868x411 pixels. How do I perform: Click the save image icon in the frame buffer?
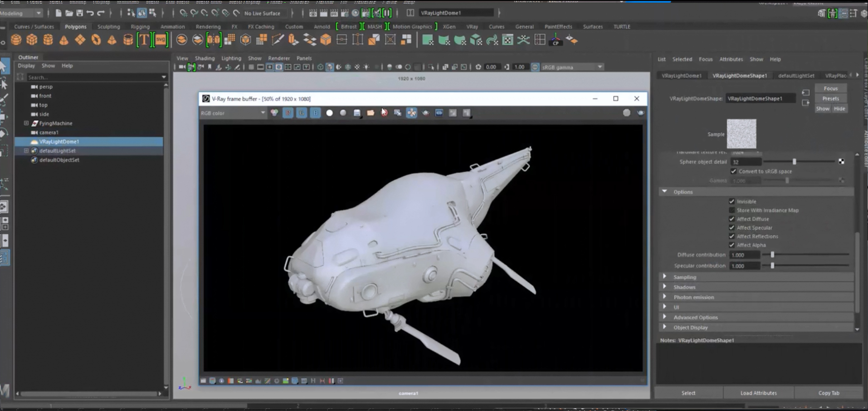point(357,113)
